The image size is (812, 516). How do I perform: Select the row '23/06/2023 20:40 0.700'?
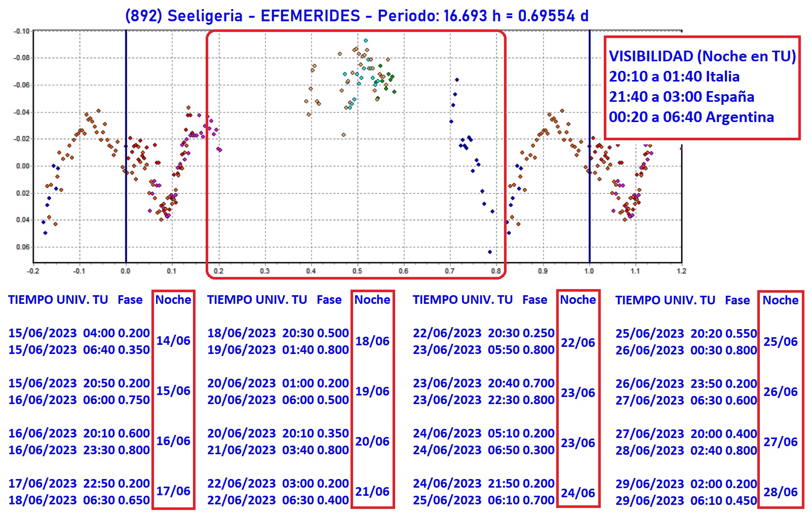pos(484,383)
